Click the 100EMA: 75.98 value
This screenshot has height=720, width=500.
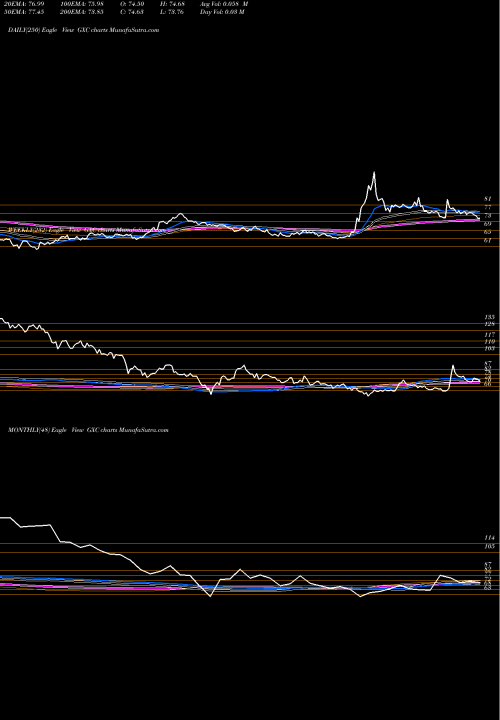click(x=80, y=4)
